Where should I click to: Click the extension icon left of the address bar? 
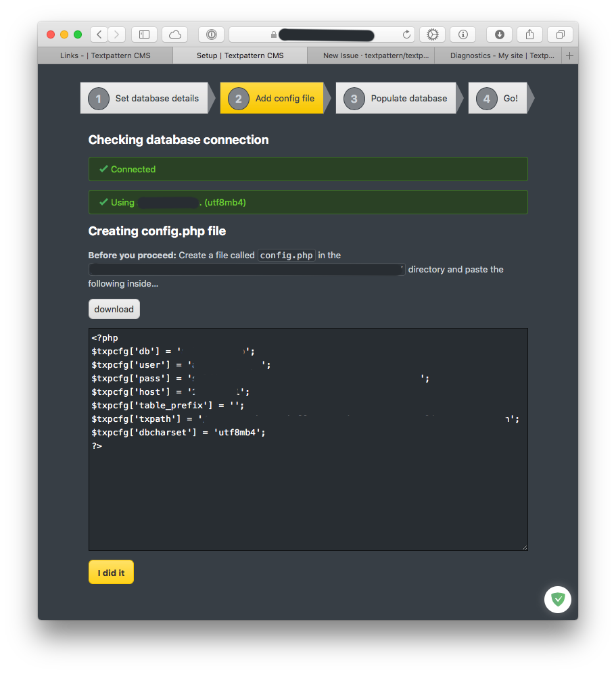tap(210, 34)
